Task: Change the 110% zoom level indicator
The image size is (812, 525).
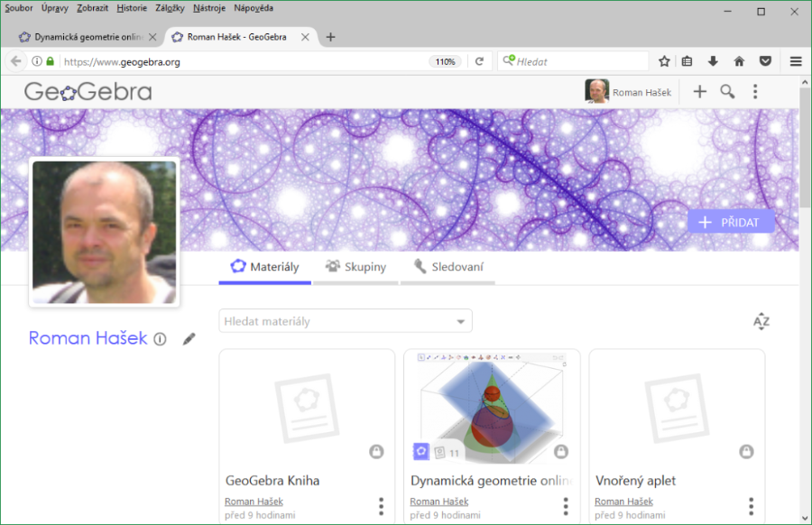Action: (445, 61)
